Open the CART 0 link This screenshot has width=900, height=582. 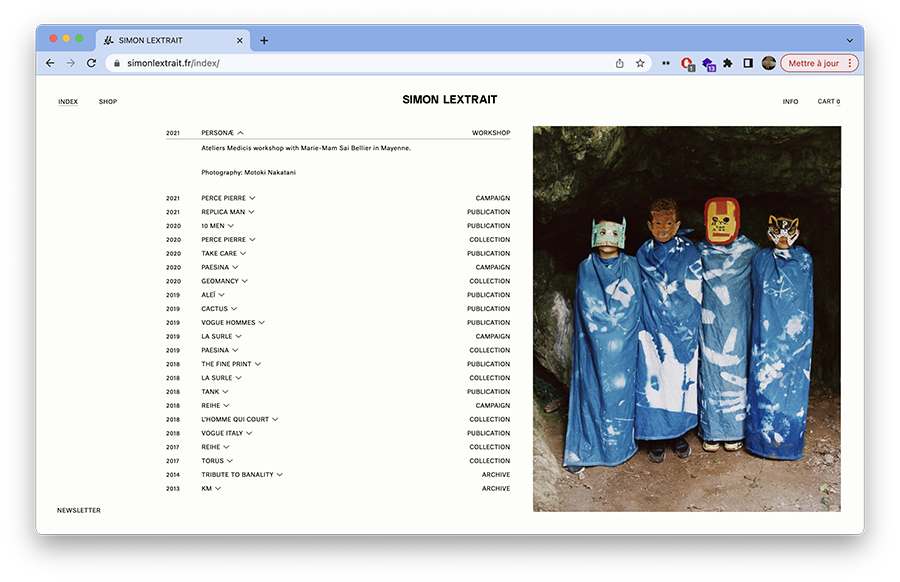click(x=829, y=102)
